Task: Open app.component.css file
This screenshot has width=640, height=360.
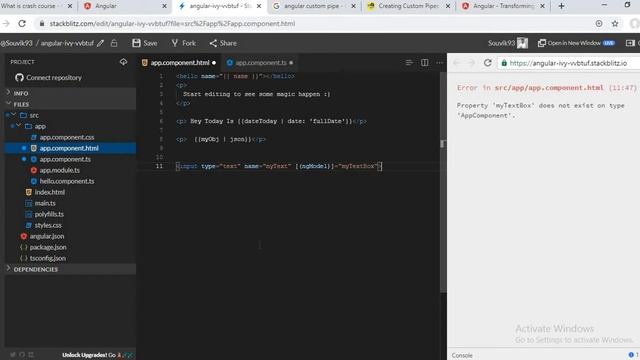Action: click(67, 137)
